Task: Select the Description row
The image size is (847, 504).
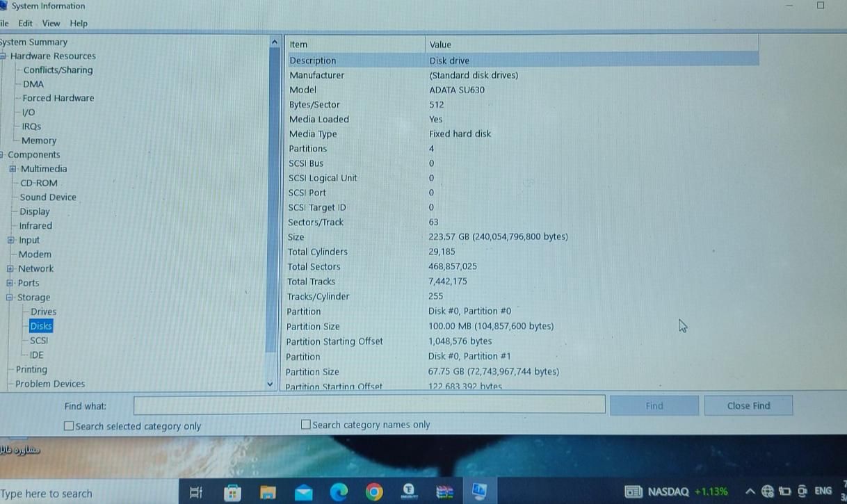Action: [x=522, y=60]
